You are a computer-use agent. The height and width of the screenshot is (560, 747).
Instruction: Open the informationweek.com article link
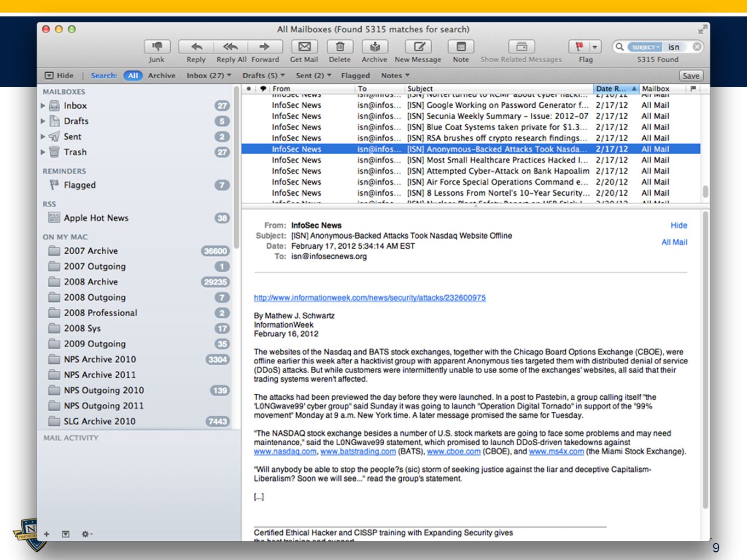click(369, 298)
